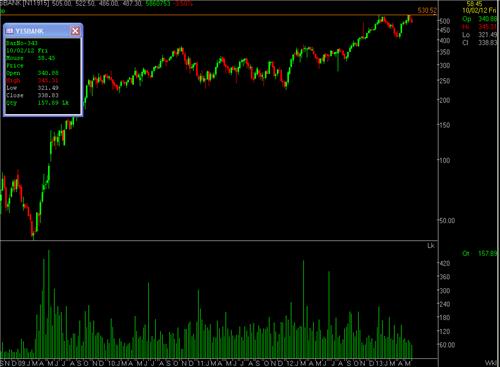This screenshot has width=500, height=367.
Task: Select the orange 530.52 horizontal resistance line
Action: (x=218, y=15)
